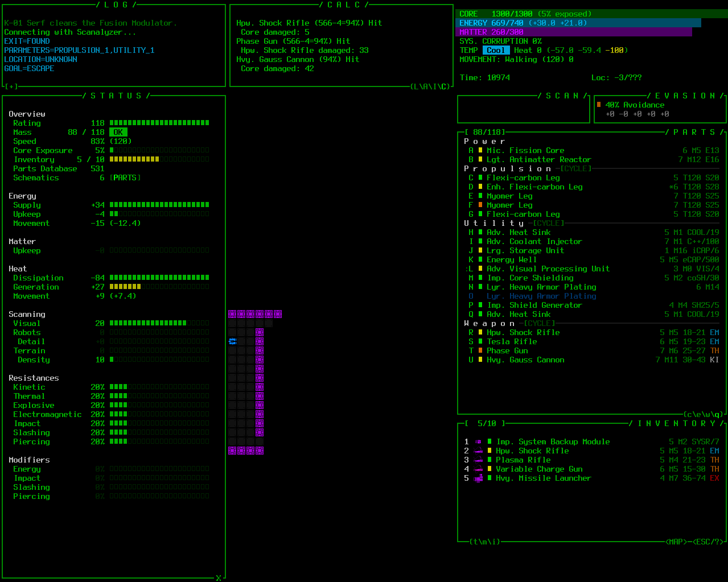Click the yellow integrity square beside Mic. Fission Core
Viewport: 728px width, 582px height.
point(480,150)
